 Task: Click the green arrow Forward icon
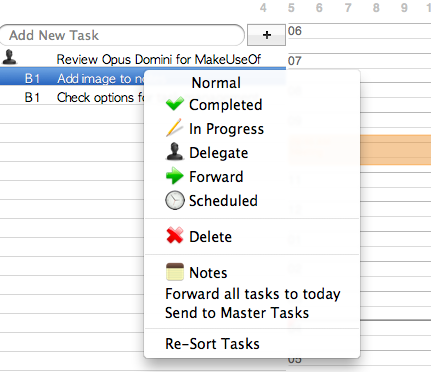175,176
